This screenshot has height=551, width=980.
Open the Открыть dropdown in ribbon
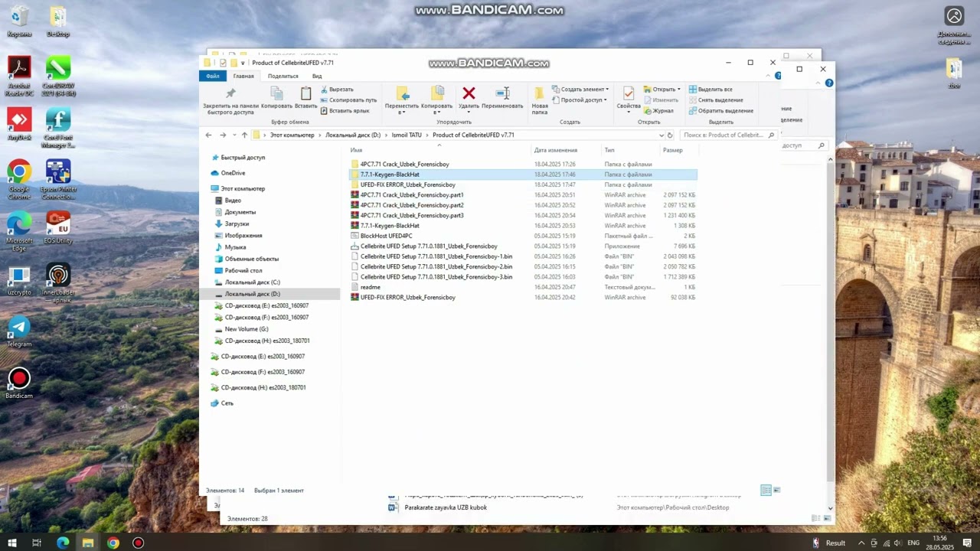pos(662,90)
